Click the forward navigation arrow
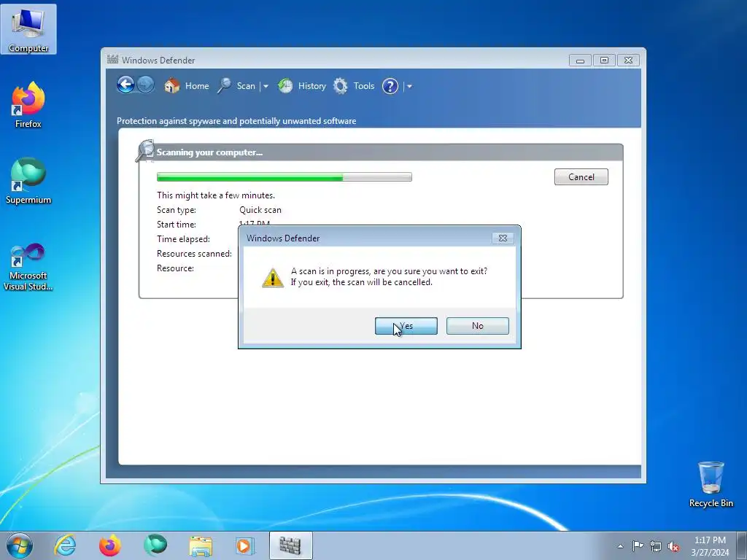The width and height of the screenshot is (747, 560). click(146, 85)
